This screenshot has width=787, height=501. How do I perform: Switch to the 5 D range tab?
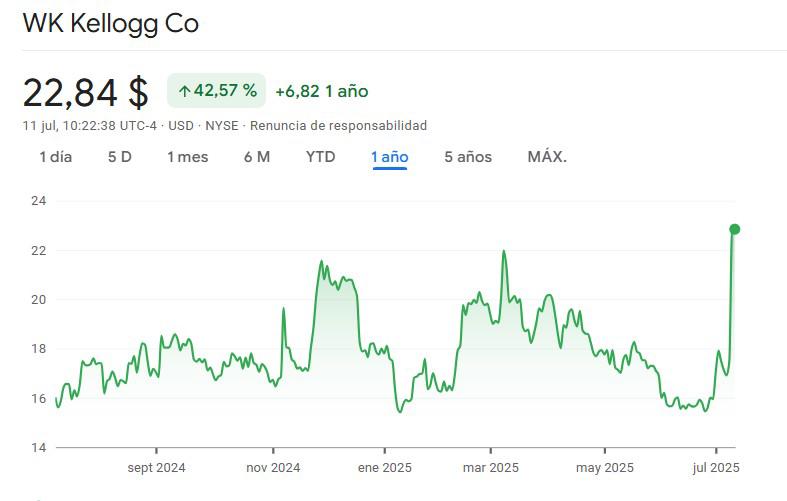coord(119,157)
